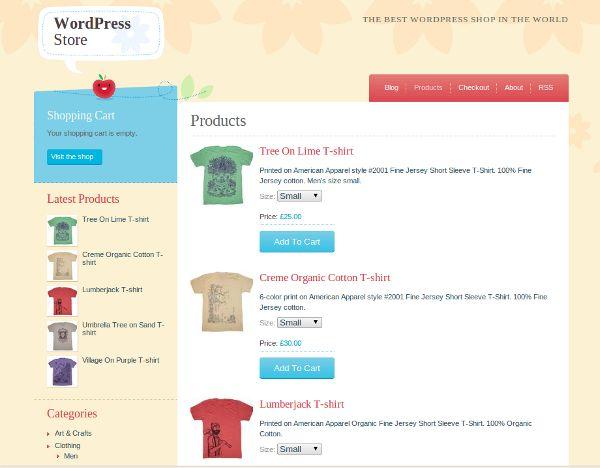This screenshot has width=600, height=468.
Task: Click sidebar Creme Organic Cotton thumbnail
Action: 62,266
